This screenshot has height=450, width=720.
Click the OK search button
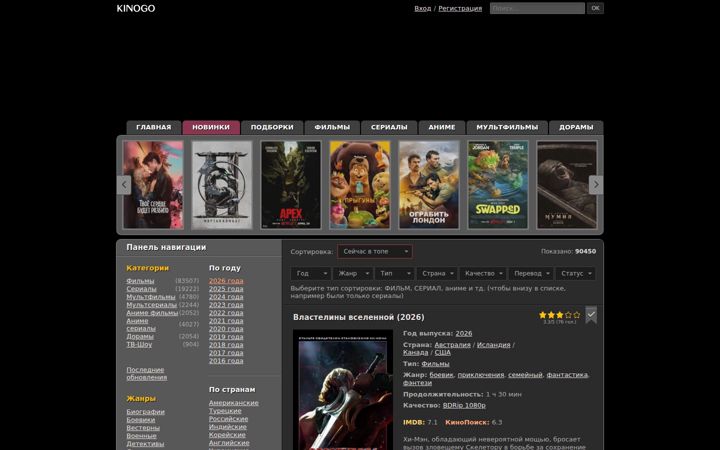(596, 8)
